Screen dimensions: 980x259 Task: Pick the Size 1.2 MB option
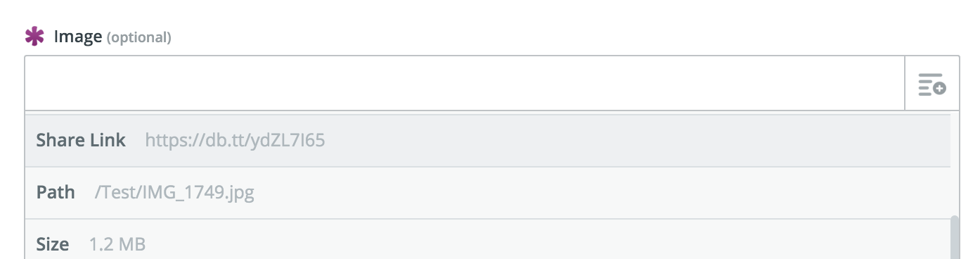click(487, 239)
